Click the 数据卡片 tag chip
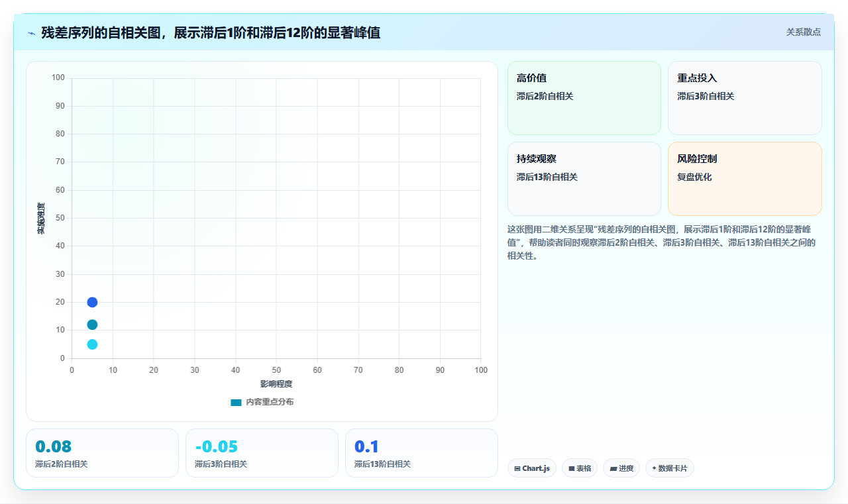This screenshot has height=504, width=848. [670, 468]
